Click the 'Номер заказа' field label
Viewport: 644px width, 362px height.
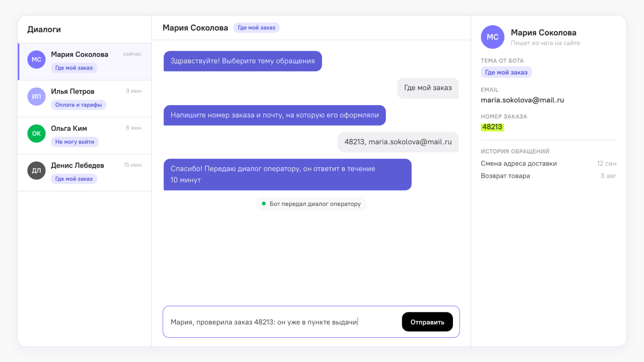(x=504, y=117)
